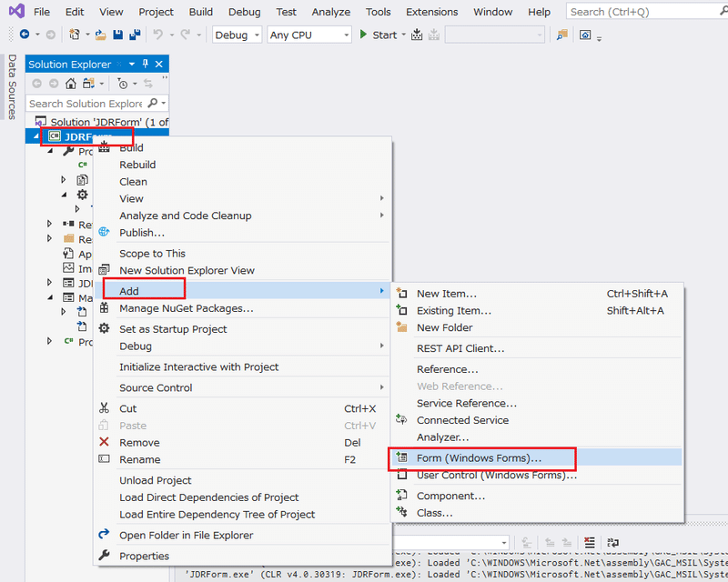Screen dimensions: 728x582
Task: Open the Extensions menu
Action: click(x=431, y=12)
